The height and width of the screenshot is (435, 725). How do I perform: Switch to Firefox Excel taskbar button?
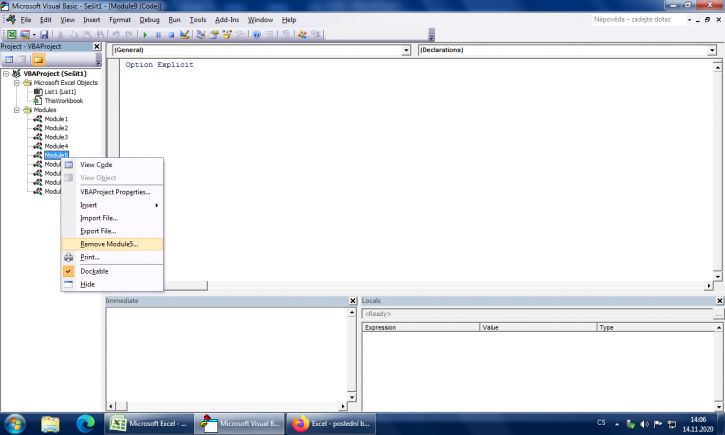point(331,423)
